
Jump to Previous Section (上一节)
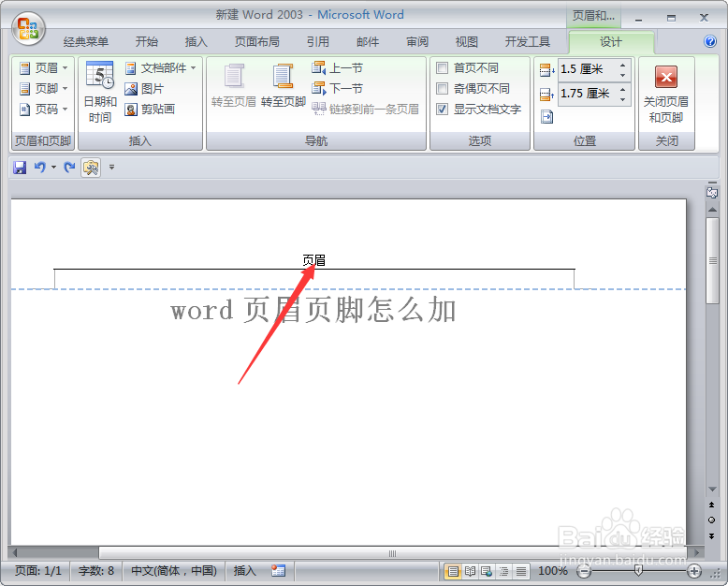[x=337, y=67]
